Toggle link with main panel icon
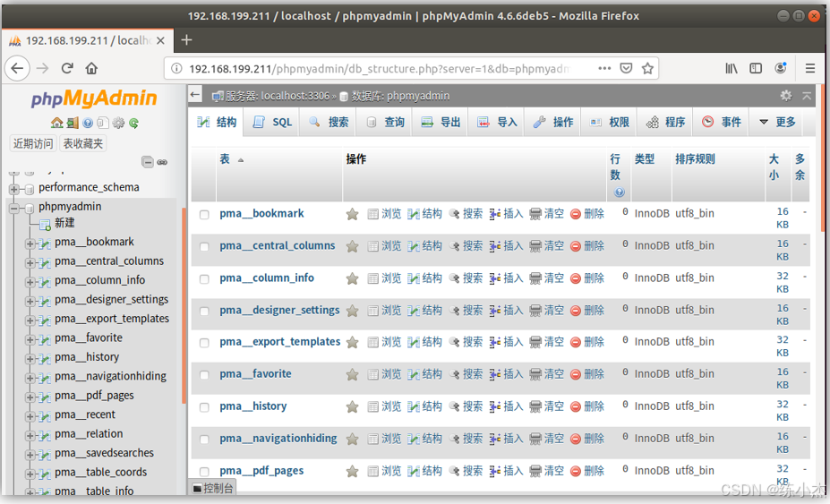 (x=162, y=162)
